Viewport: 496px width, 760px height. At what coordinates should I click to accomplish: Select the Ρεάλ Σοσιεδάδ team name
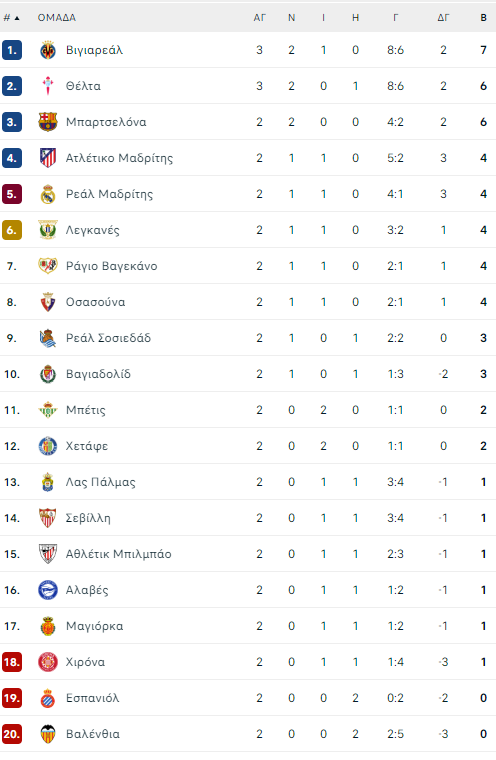108,338
